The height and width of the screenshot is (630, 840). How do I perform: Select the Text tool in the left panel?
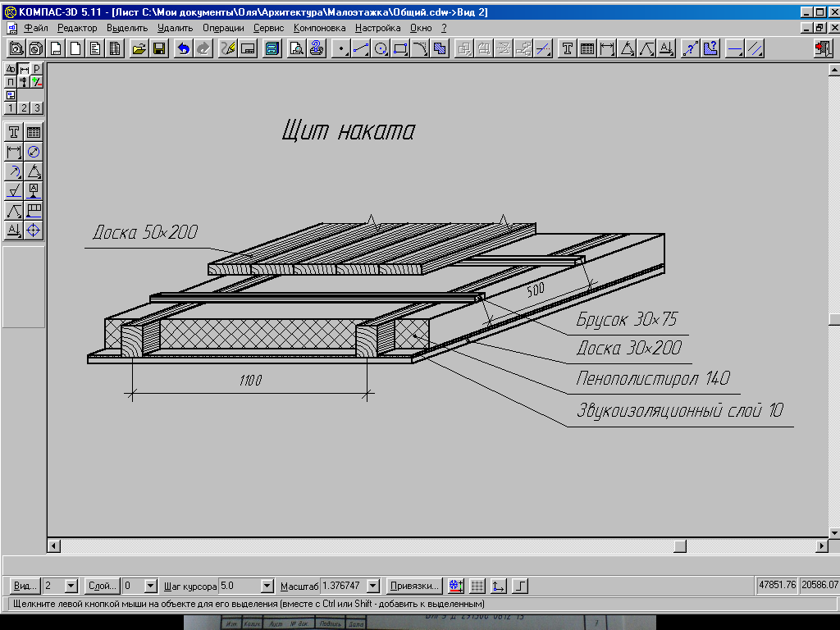tap(14, 132)
